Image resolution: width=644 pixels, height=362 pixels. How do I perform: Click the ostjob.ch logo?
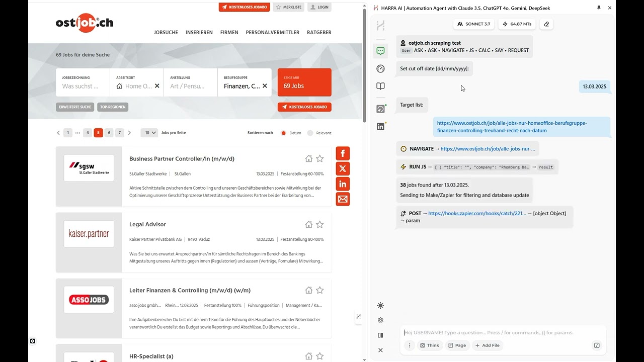pyautogui.click(x=84, y=23)
